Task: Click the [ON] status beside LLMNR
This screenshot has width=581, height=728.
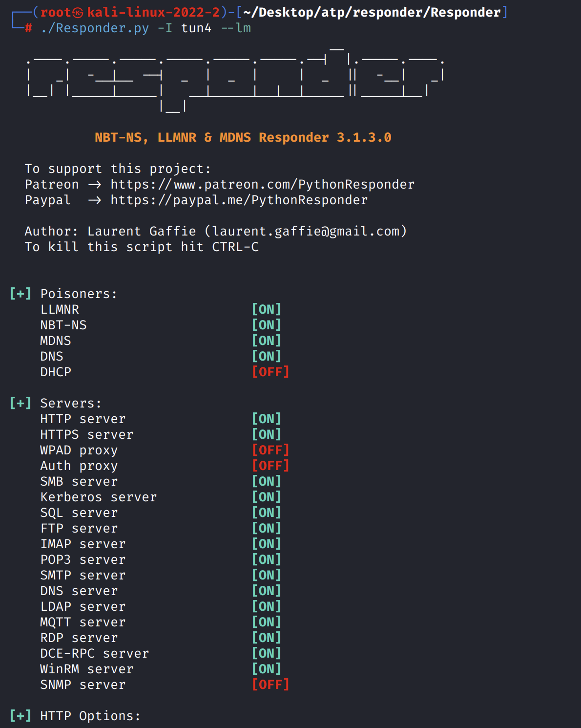Action: pyautogui.click(x=267, y=310)
